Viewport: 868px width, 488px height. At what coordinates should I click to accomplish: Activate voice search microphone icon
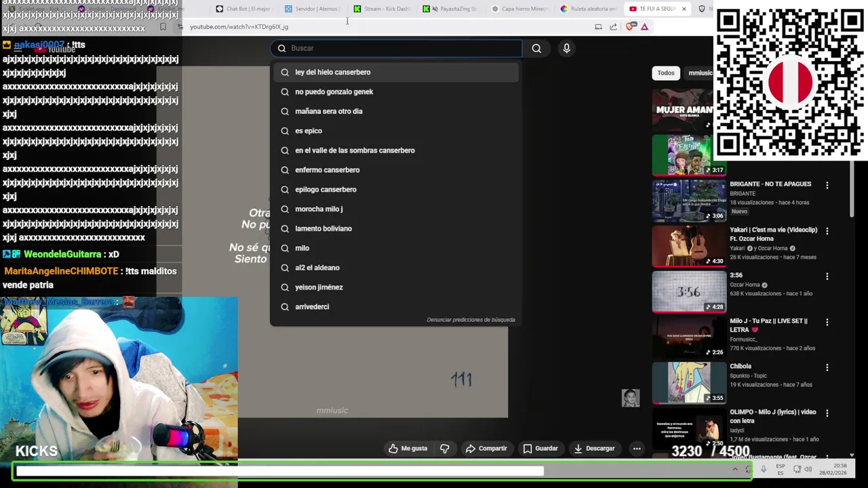point(566,48)
